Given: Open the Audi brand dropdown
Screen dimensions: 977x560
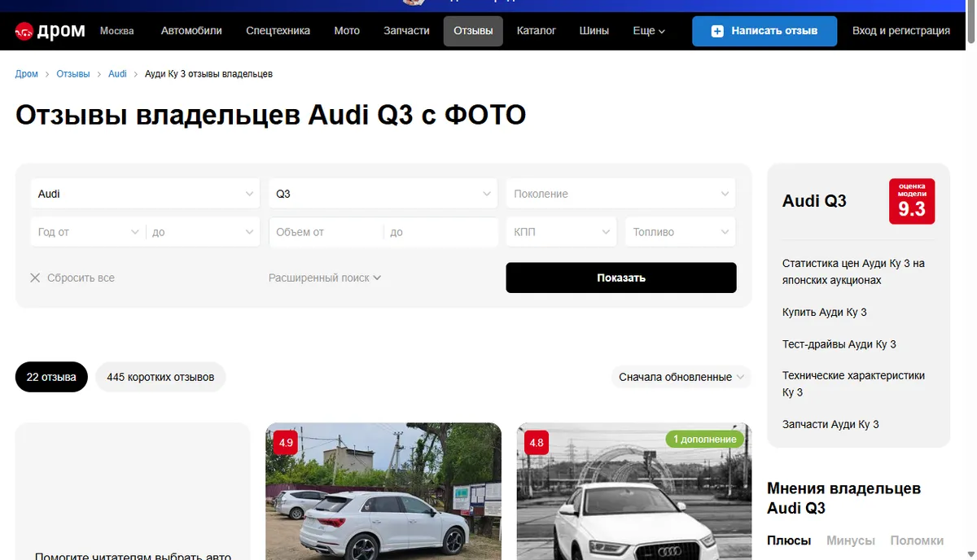Looking at the screenshot, I should (145, 194).
